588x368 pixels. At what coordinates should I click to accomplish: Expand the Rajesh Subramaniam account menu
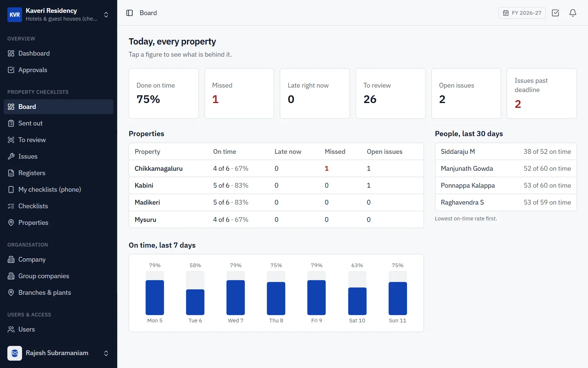pos(106,353)
